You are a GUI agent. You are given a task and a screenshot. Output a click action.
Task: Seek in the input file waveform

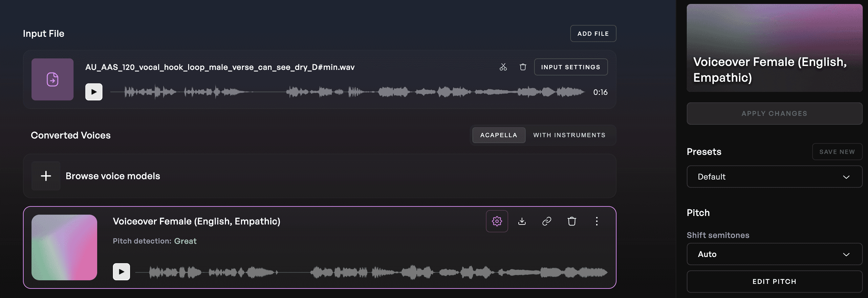coord(348,92)
